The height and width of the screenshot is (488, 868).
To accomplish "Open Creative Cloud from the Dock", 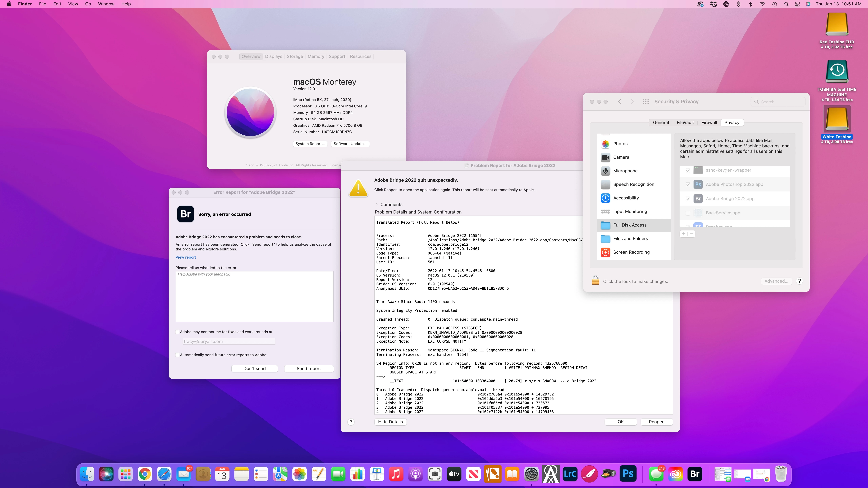I will 676,474.
